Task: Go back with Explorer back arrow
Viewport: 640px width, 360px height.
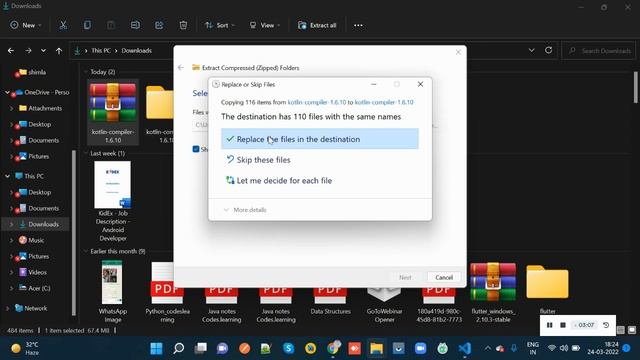Action: tap(11, 51)
